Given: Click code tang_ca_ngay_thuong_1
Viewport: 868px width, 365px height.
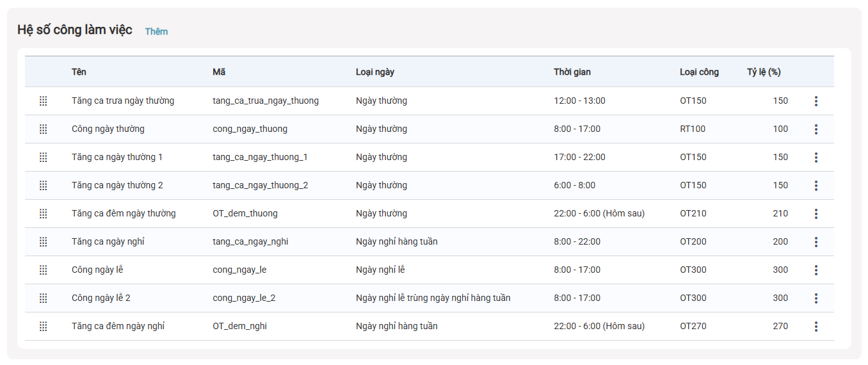Looking at the screenshot, I should pyautogui.click(x=261, y=157).
